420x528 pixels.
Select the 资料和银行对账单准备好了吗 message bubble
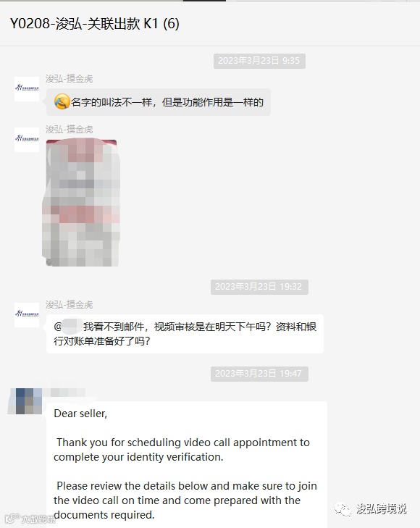point(185,334)
